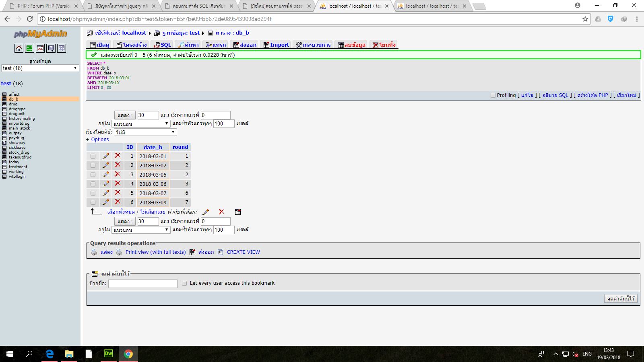This screenshot has width=644, height=362.
Task: Delete row with date 2018-03-07
Action: [118, 193]
